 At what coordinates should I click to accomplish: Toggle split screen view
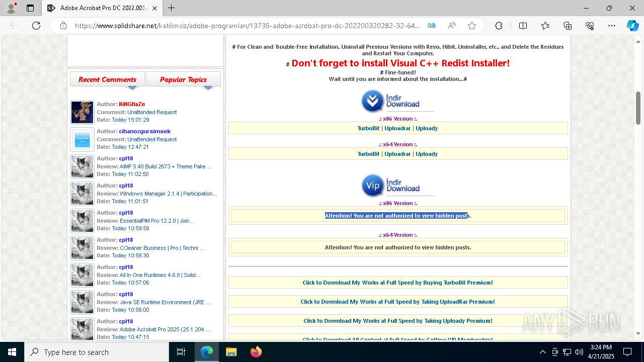click(x=523, y=26)
